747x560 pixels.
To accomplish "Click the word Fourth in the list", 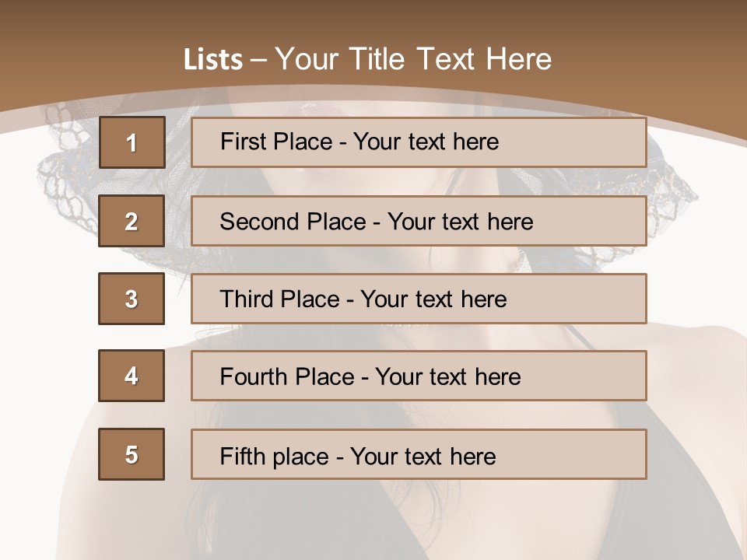I will point(254,376).
